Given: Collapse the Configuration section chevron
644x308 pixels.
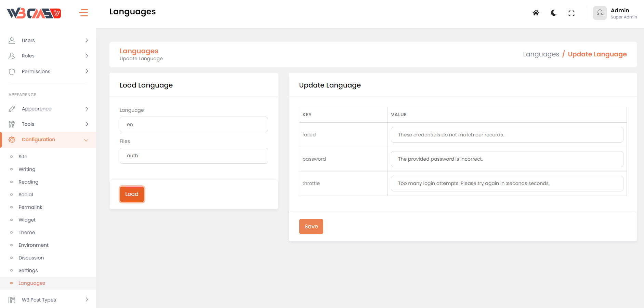Looking at the screenshot, I should (x=86, y=140).
